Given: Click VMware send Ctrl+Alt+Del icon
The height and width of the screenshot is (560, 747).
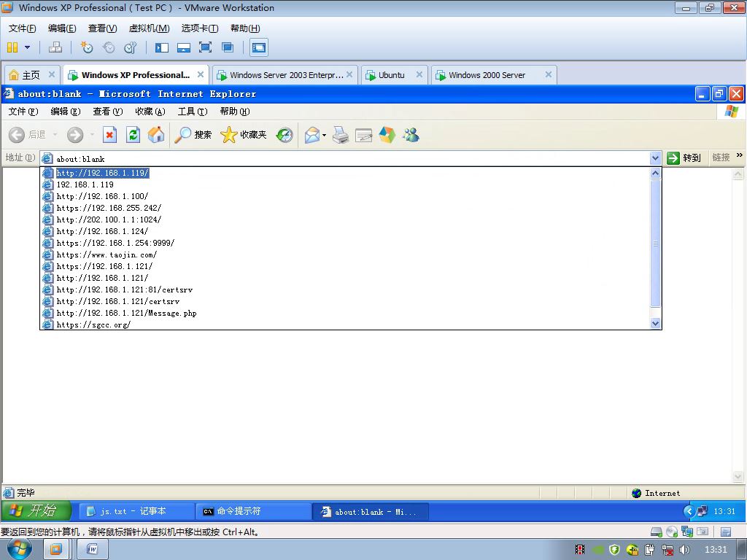Looking at the screenshot, I should tap(55, 47).
